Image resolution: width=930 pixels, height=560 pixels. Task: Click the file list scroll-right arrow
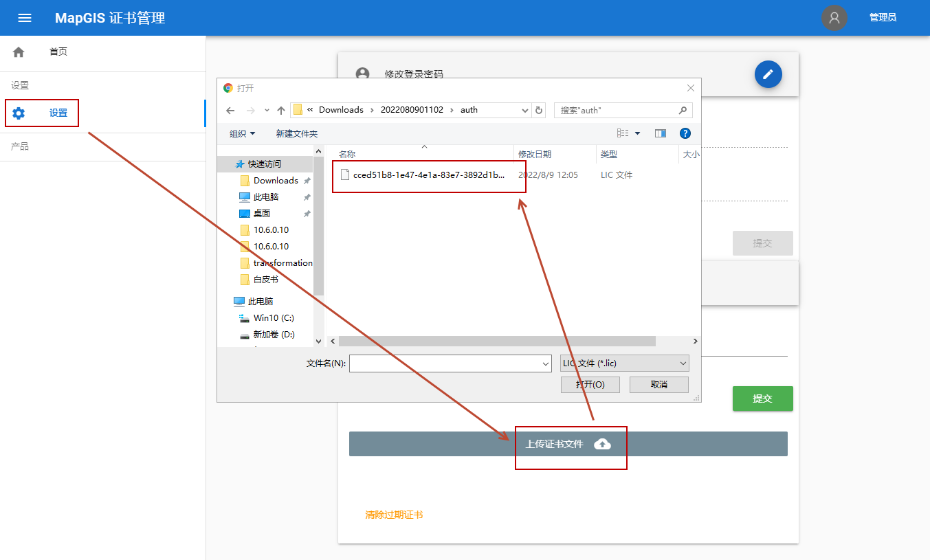pos(695,341)
